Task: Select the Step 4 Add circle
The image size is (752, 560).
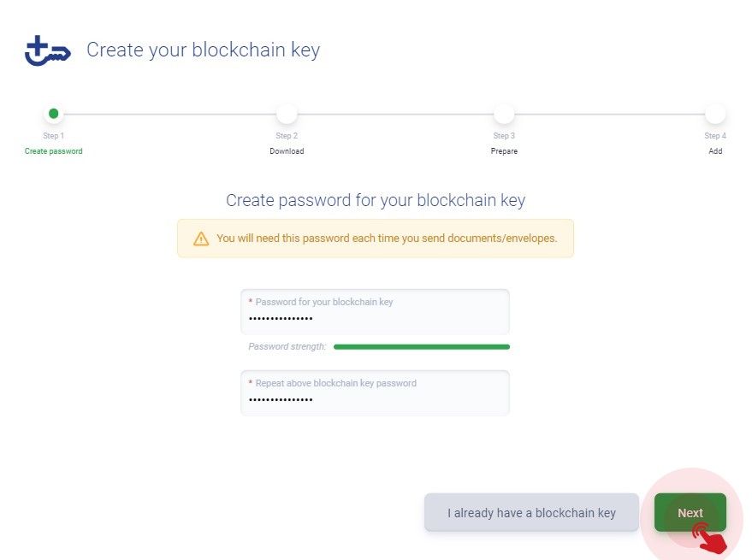Action: click(x=715, y=114)
